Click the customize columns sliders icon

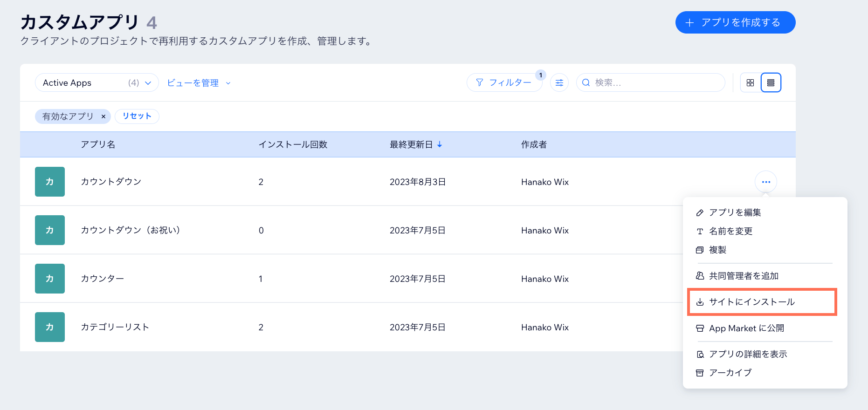pos(559,83)
